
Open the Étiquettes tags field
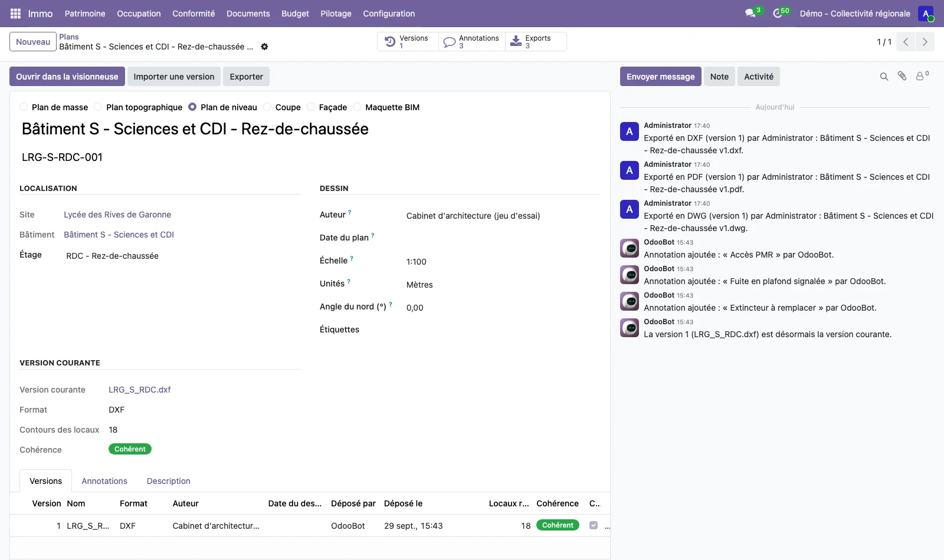click(503, 330)
